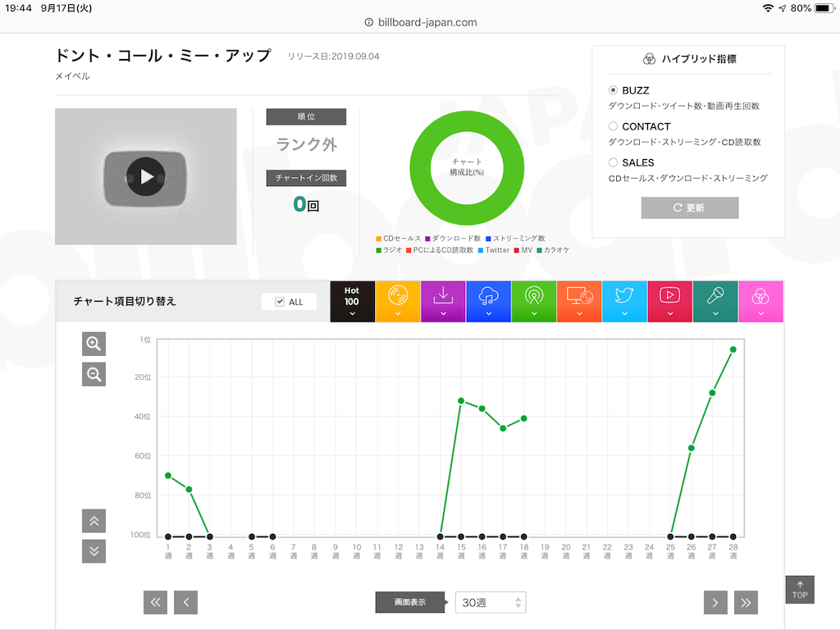Screen dimensions: 840x630
Task: Toggle the orange CD sales chart icon
Action: click(x=398, y=302)
